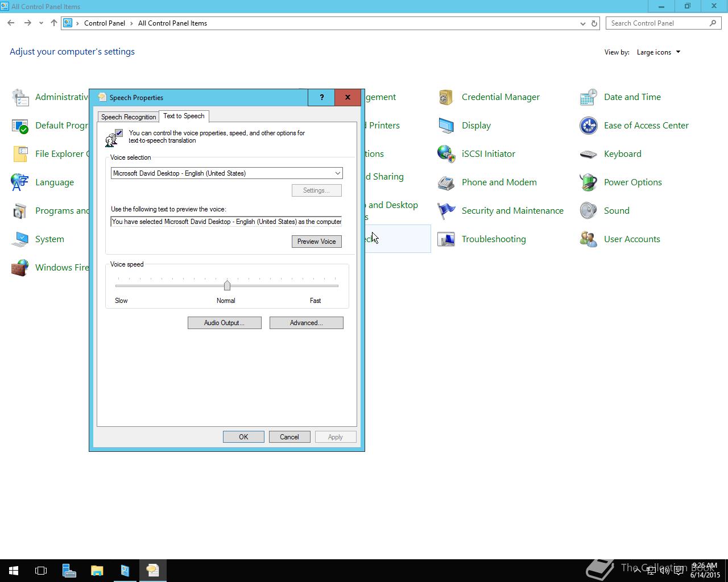Open the Display control panel icon
The image size is (728, 582).
click(446, 126)
